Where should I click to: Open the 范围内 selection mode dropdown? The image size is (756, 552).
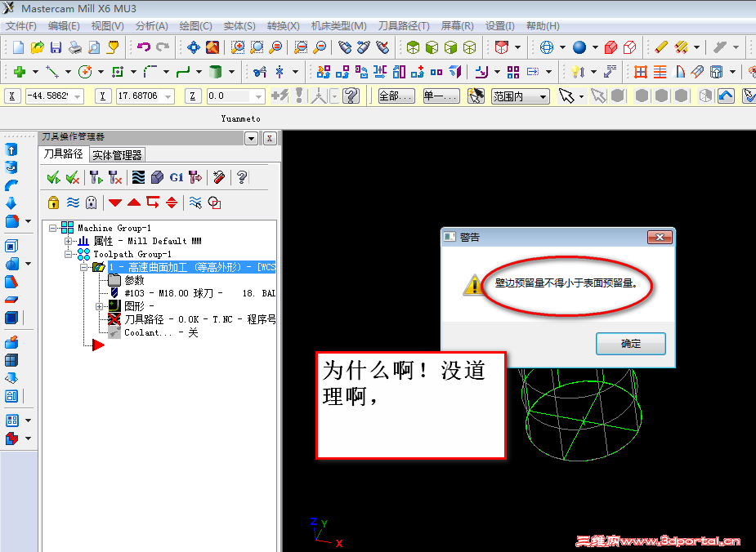pos(544,97)
